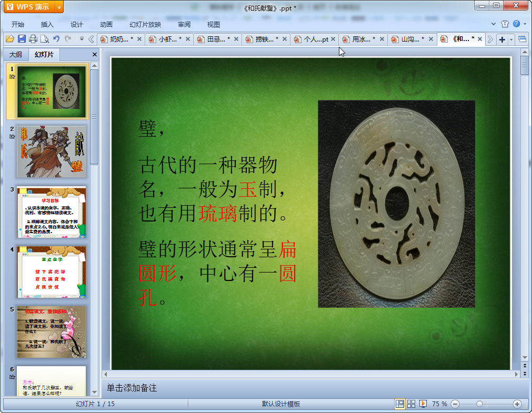Click thumbnail pane scrollbar down arrow
The image size is (532, 413).
coord(95,392)
